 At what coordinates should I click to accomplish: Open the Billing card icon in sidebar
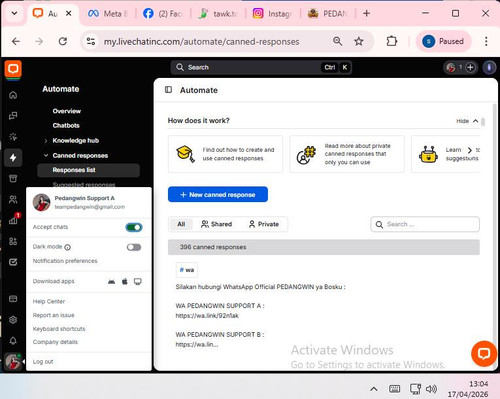click(x=13, y=299)
